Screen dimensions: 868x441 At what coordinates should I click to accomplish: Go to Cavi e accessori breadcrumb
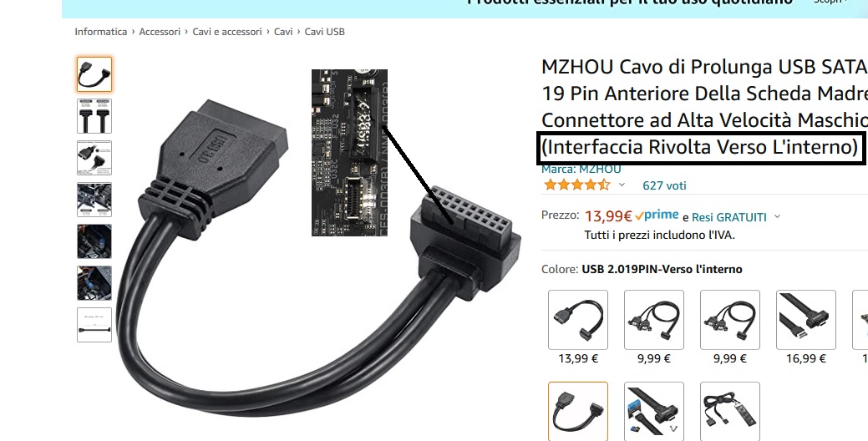point(227,32)
